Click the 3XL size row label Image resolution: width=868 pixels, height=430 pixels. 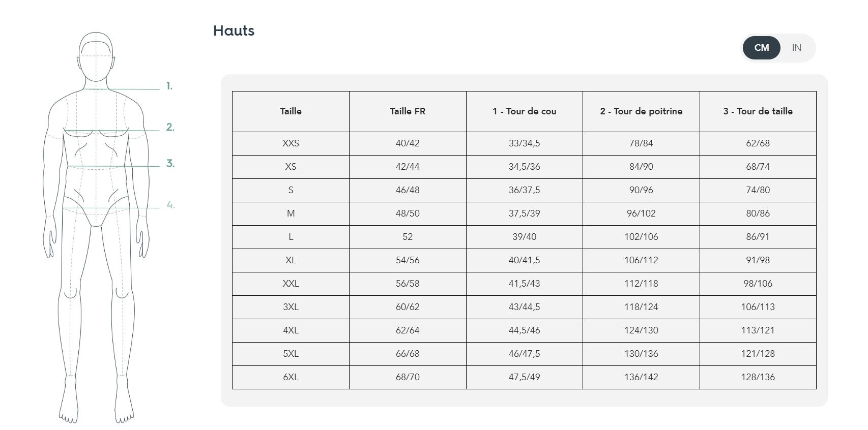coord(291,307)
